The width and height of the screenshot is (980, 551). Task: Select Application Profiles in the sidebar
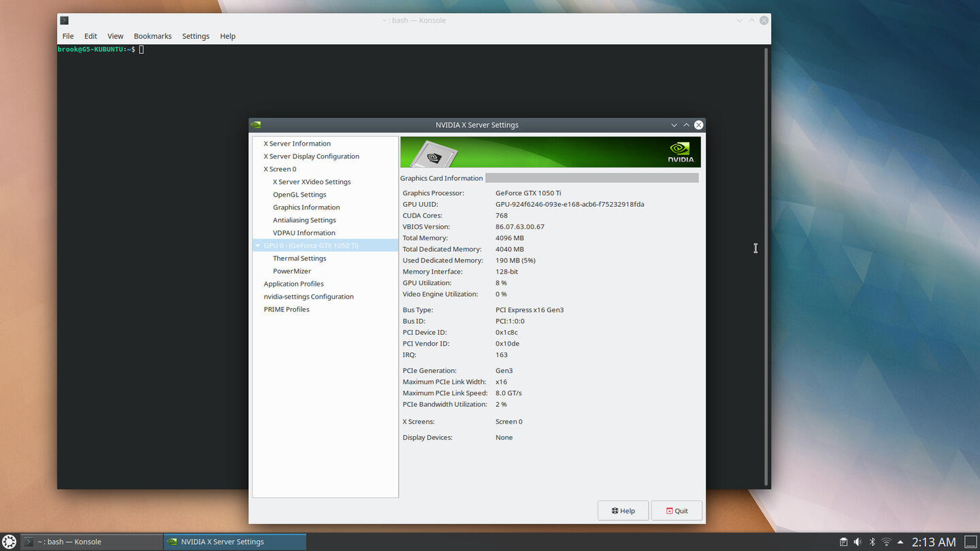293,284
